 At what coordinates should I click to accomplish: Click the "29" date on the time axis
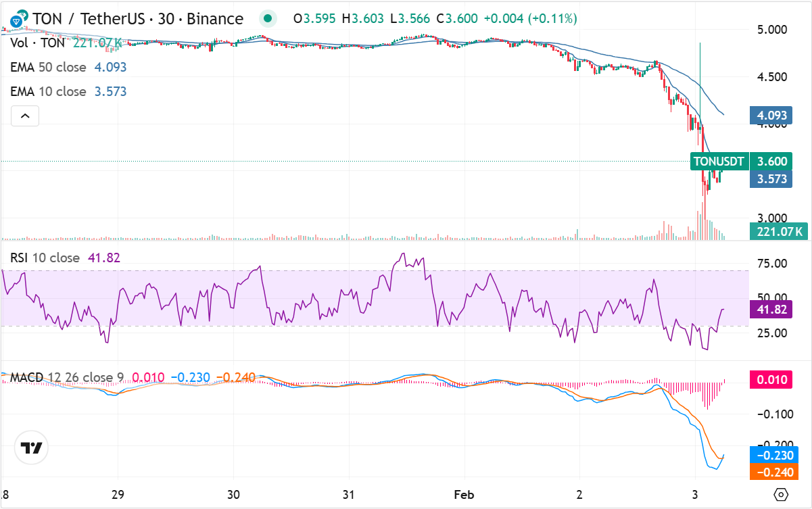point(118,494)
